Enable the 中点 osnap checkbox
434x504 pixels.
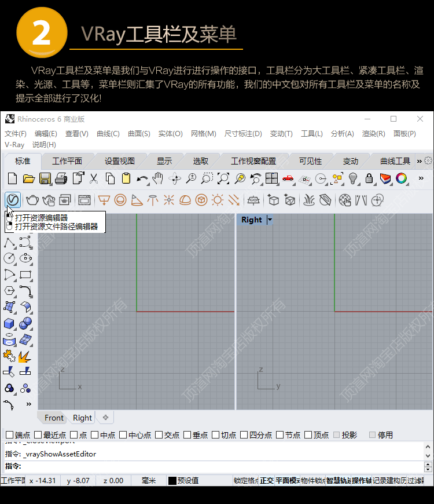(94, 435)
